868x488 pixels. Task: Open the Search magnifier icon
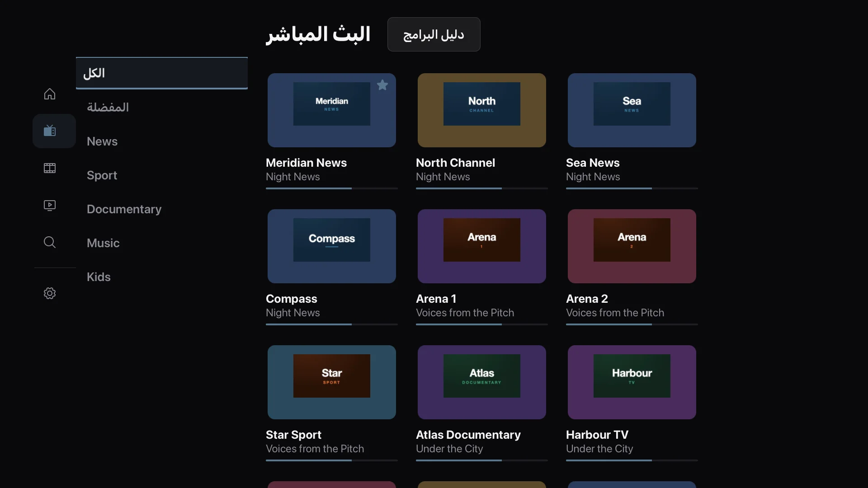tap(50, 242)
